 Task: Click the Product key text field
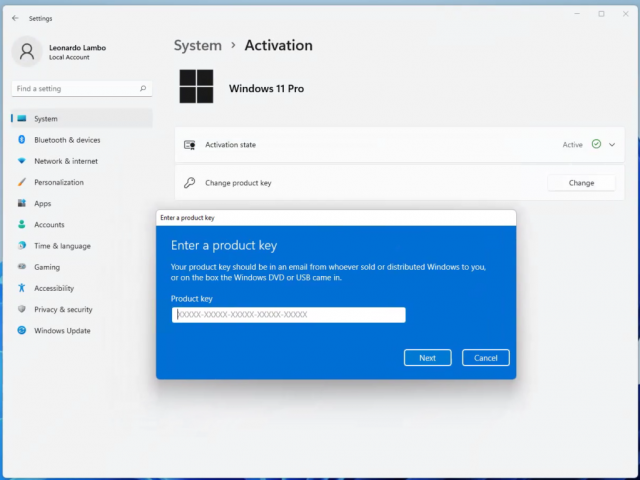pos(288,315)
